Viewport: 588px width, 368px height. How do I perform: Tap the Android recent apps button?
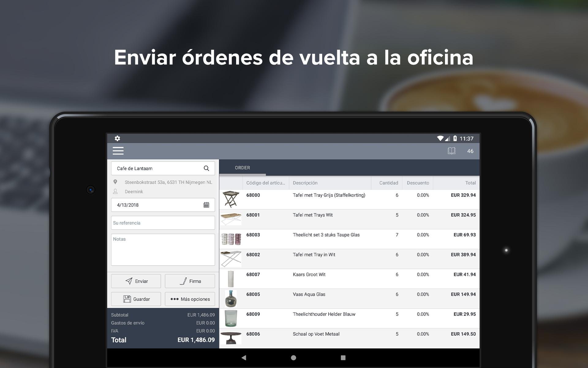343,358
